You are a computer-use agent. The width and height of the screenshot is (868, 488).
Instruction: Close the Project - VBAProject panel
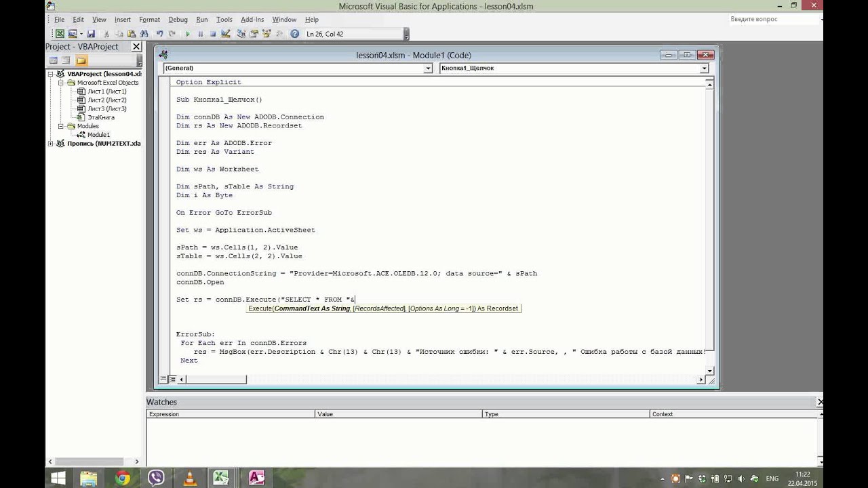(136, 47)
